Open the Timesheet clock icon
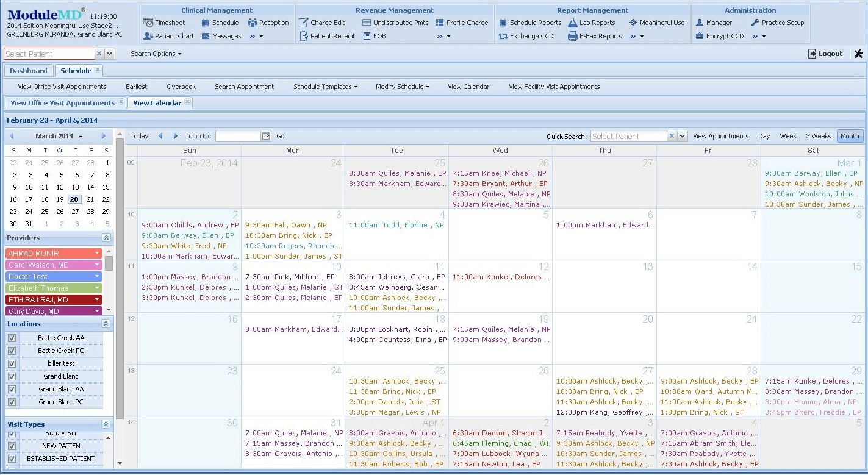The width and height of the screenshot is (868, 475). 148,23
